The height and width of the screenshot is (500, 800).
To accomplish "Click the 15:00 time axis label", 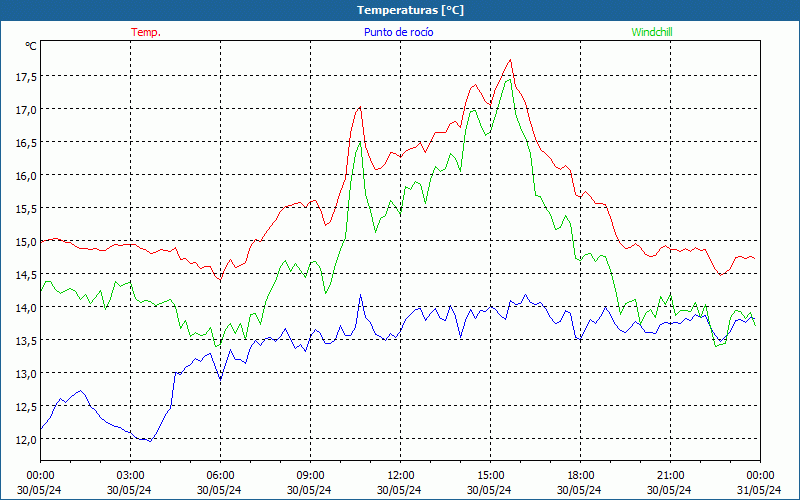I will point(490,475).
